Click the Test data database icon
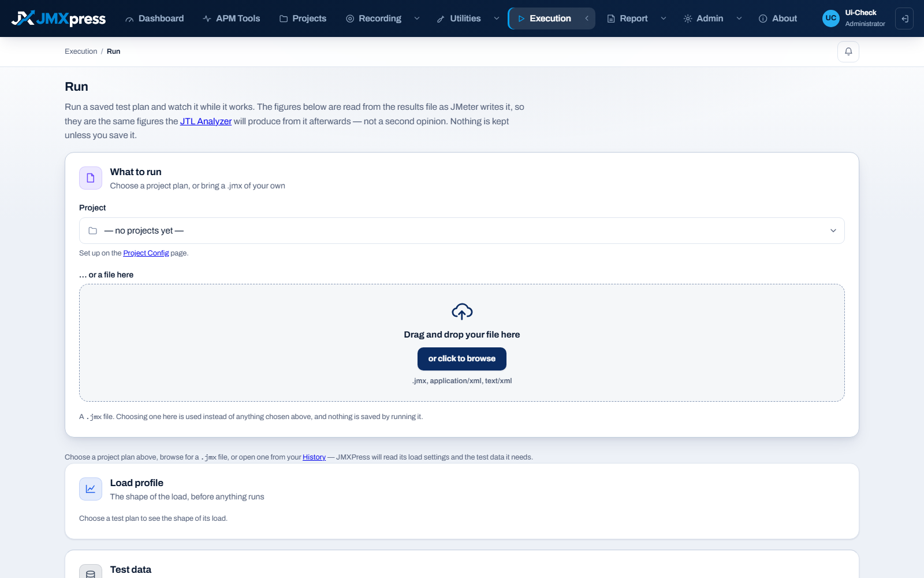This screenshot has height=578, width=924. pyautogui.click(x=91, y=572)
